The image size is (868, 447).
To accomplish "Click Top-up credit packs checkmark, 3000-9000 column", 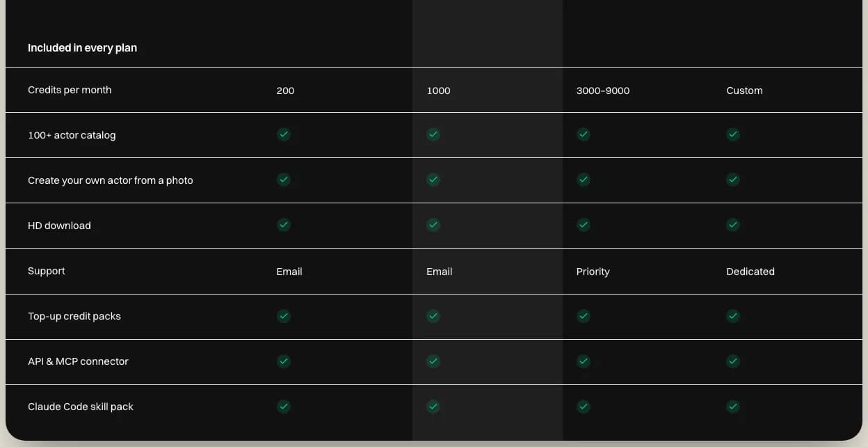I will [584, 316].
